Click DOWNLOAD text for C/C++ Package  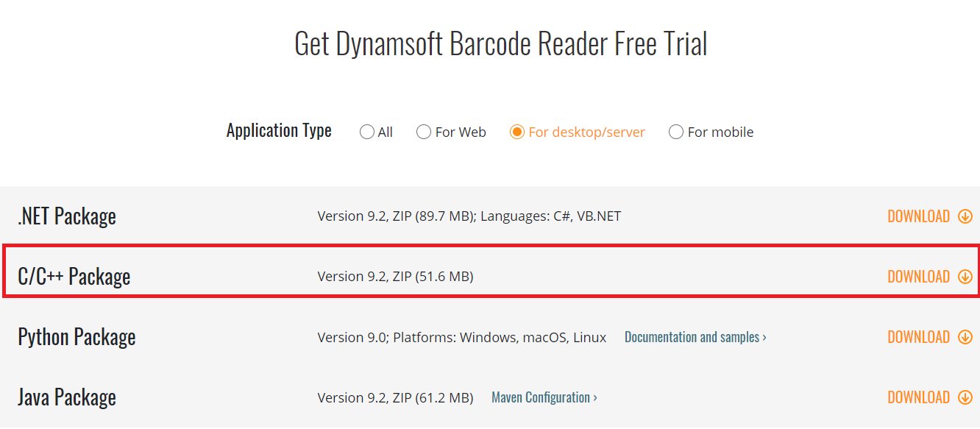click(918, 277)
